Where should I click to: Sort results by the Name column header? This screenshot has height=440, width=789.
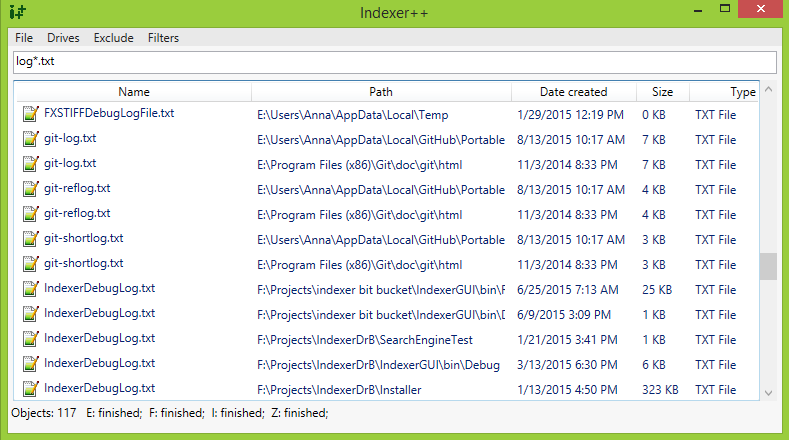point(133,92)
